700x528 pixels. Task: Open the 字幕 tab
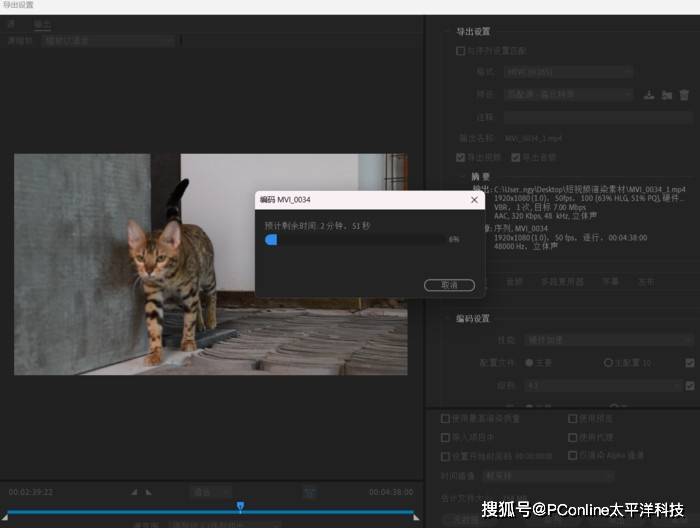(610, 282)
